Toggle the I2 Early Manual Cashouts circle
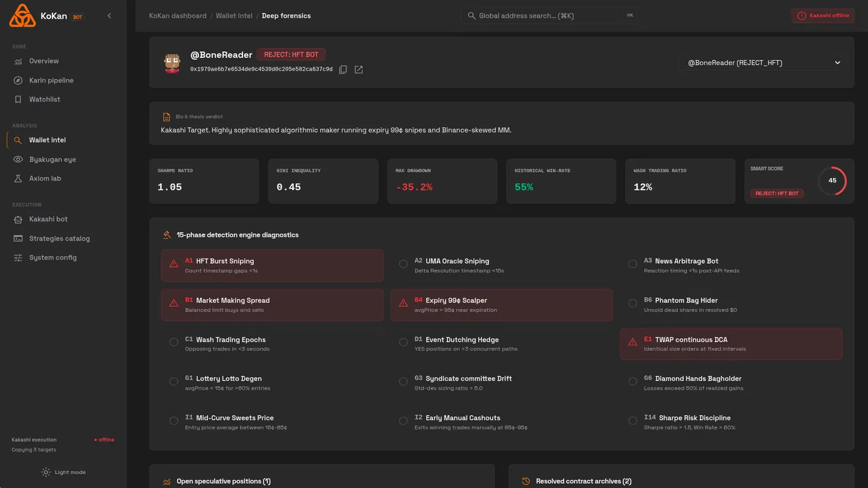The height and width of the screenshot is (488, 868). [x=403, y=421]
